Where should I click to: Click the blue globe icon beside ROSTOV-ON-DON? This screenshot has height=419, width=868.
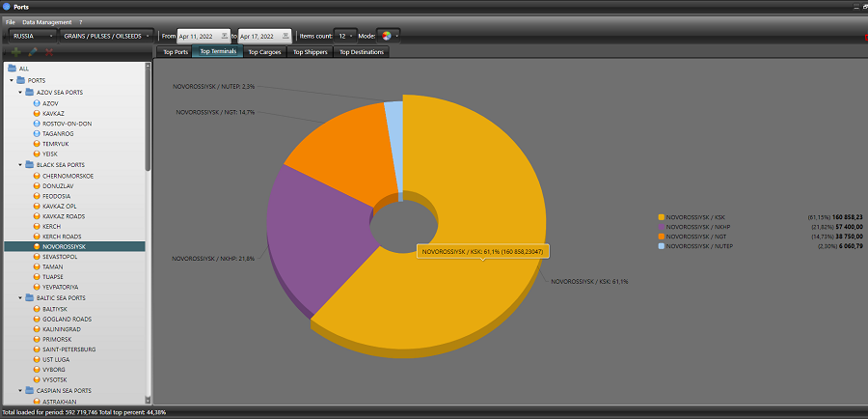[37, 124]
